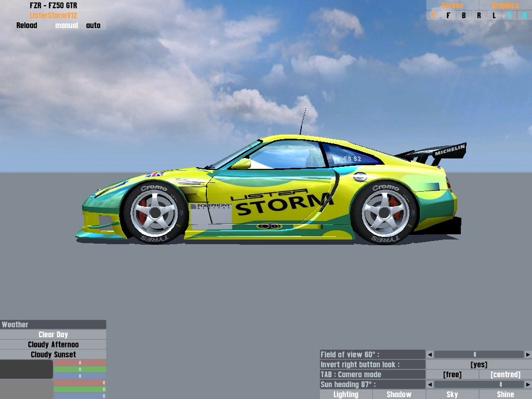
Task: Click the car's rear wheel
Action: pyautogui.click(x=384, y=212)
